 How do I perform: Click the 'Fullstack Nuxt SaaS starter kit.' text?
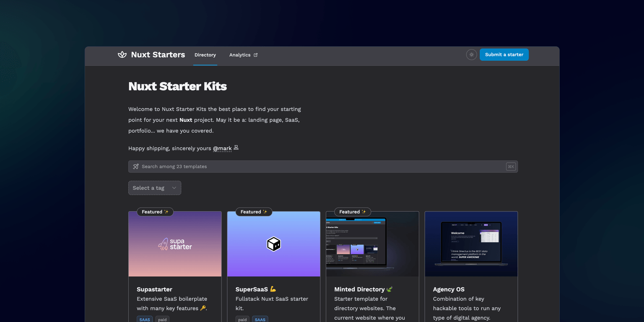click(x=272, y=304)
